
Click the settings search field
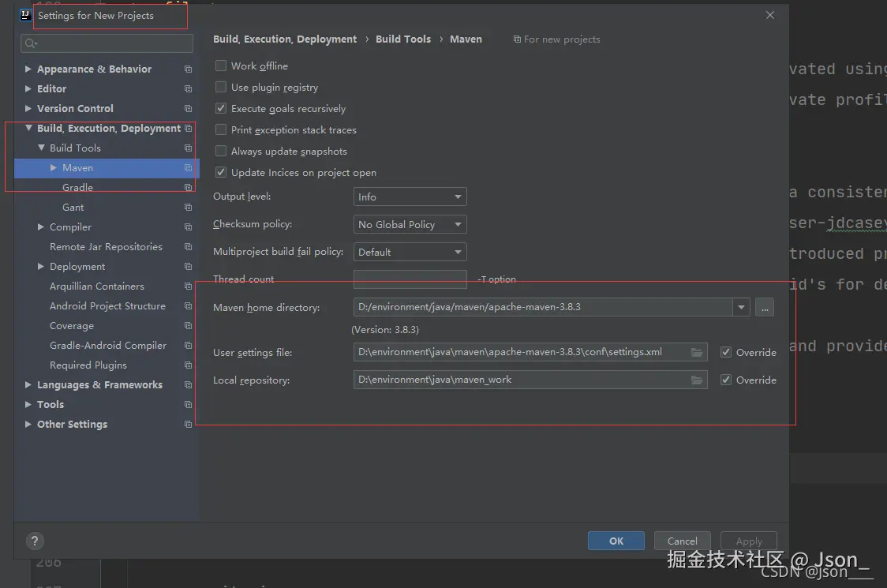107,43
